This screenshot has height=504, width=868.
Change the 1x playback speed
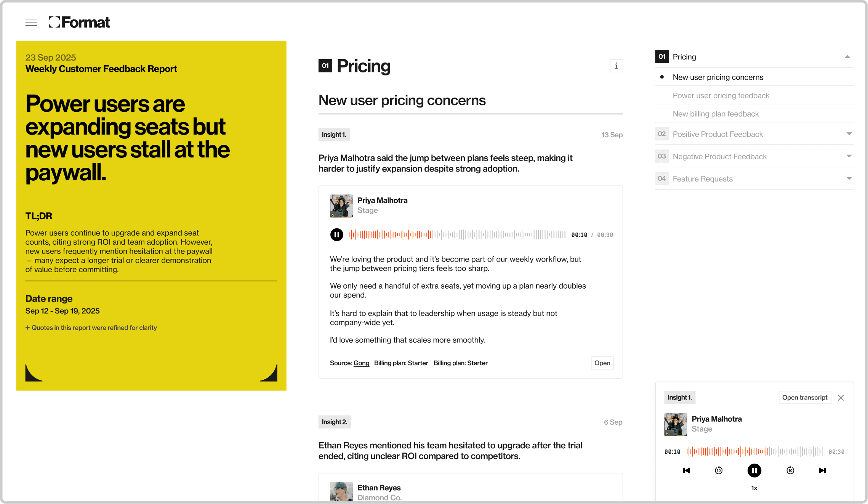[754, 488]
